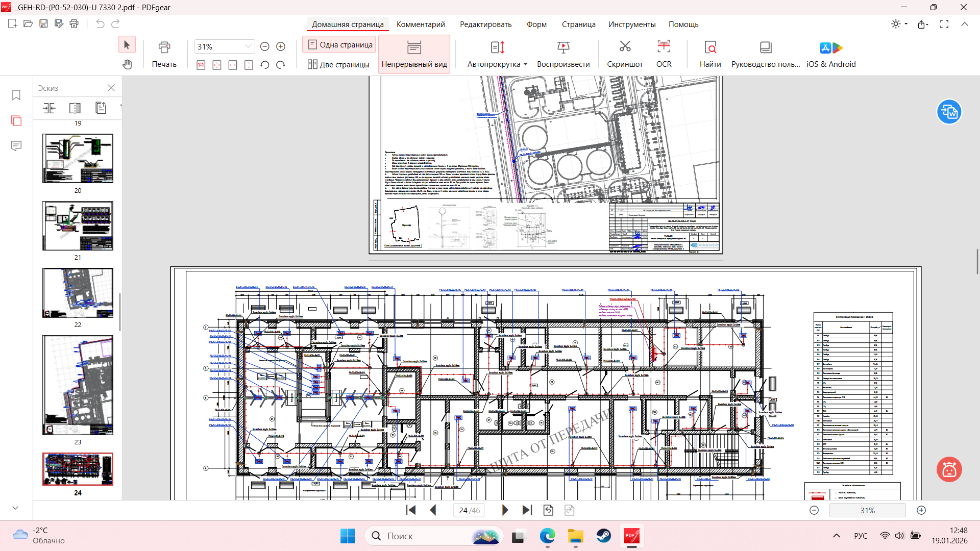Expand the Автопрокрутка dropdown arrow
Screen dimensions: 980x551
pos(525,64)
